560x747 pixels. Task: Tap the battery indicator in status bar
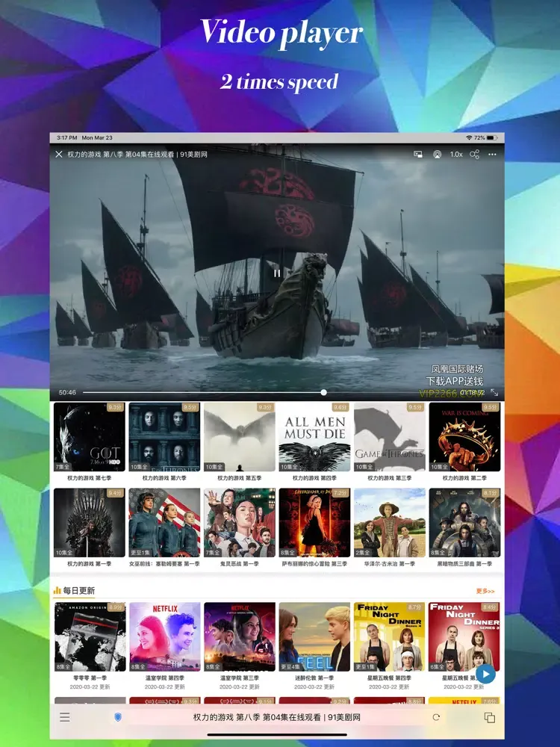(x=492, y=137)
